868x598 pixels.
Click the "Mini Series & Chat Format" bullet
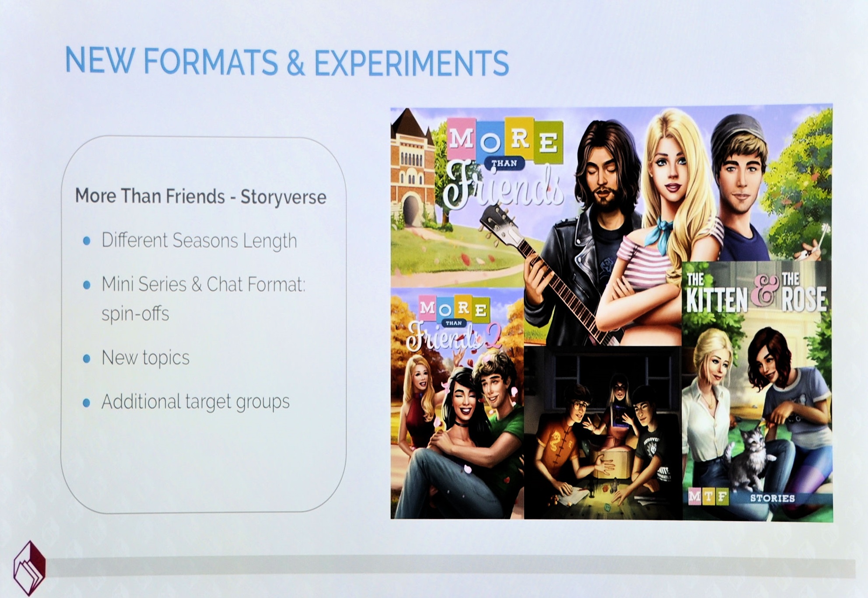[204, 299]
